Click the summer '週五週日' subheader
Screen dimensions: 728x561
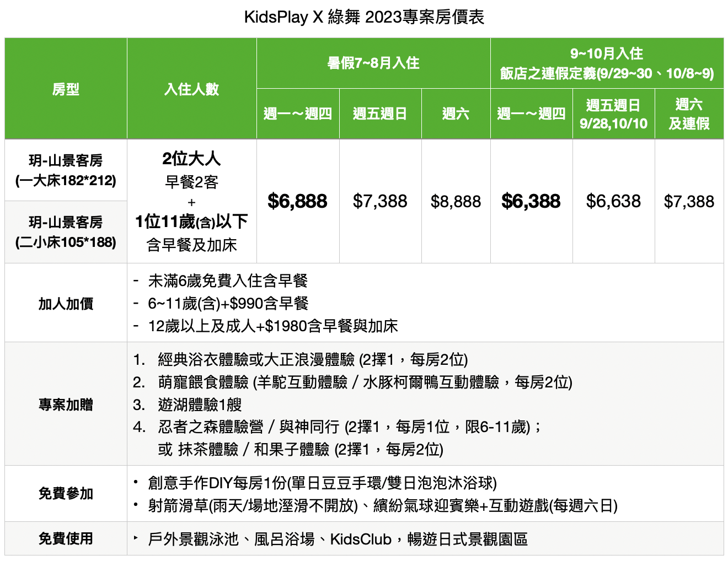click(x=380, y=114)
